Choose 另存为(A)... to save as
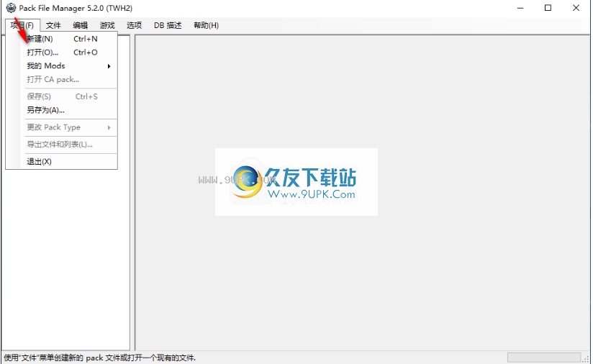Viewport: 593px width, 364px height. click(62, 110)
